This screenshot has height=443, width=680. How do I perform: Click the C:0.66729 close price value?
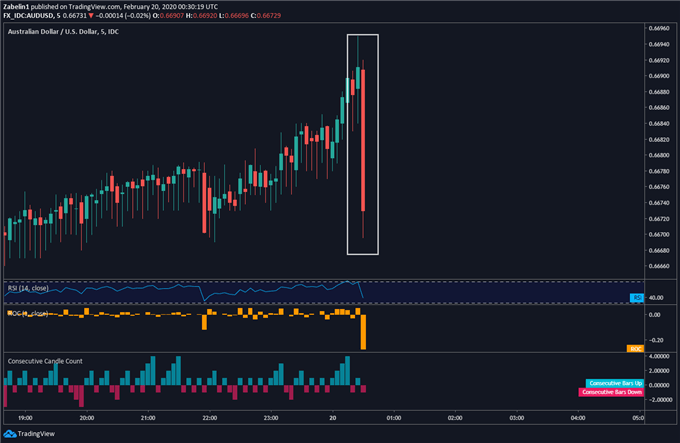[266, 16]
